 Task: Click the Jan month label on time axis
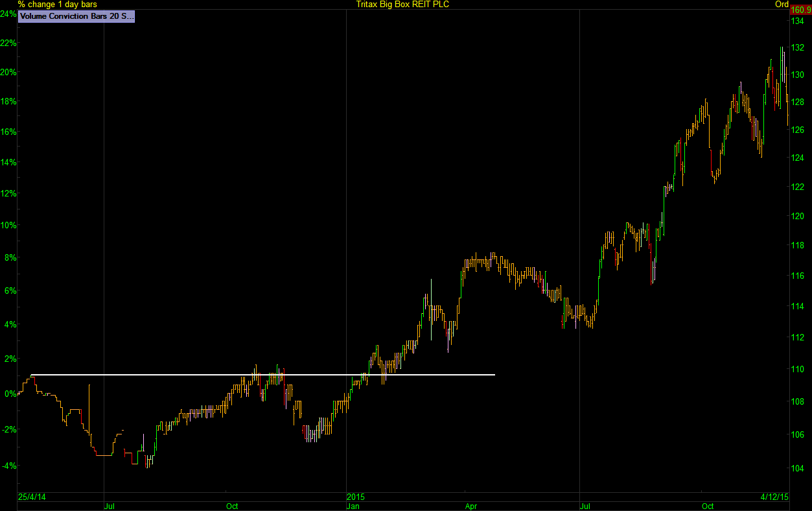pos(353,506)
